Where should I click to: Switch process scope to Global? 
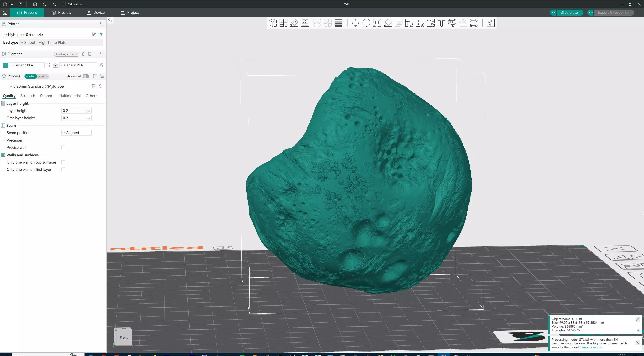point(31,76)
